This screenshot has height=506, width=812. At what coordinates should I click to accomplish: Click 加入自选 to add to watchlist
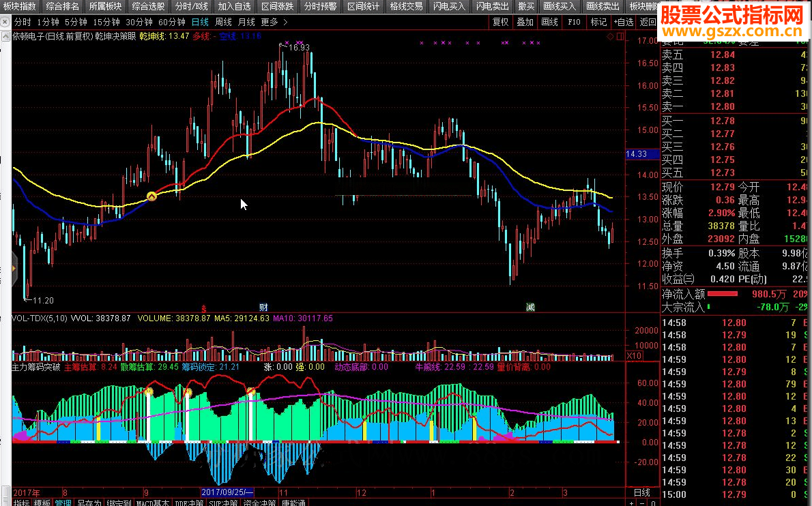pos(234,7)
